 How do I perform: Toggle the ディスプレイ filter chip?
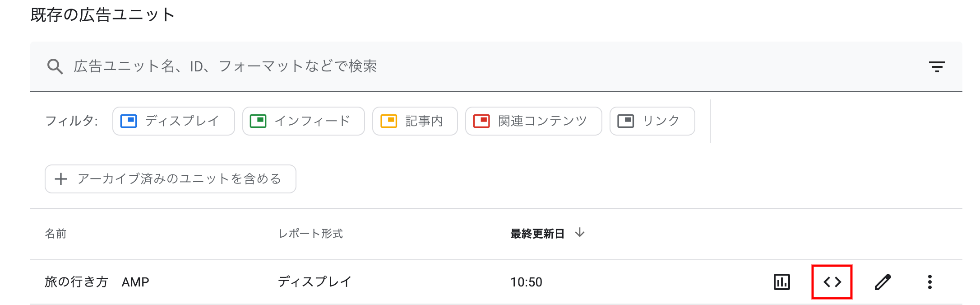[173, 121]
